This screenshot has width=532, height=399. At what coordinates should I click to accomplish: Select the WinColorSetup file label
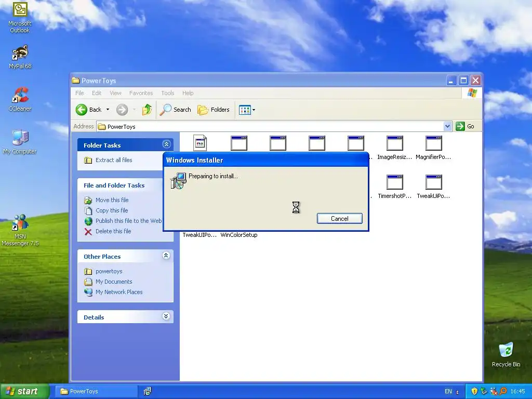239,235
